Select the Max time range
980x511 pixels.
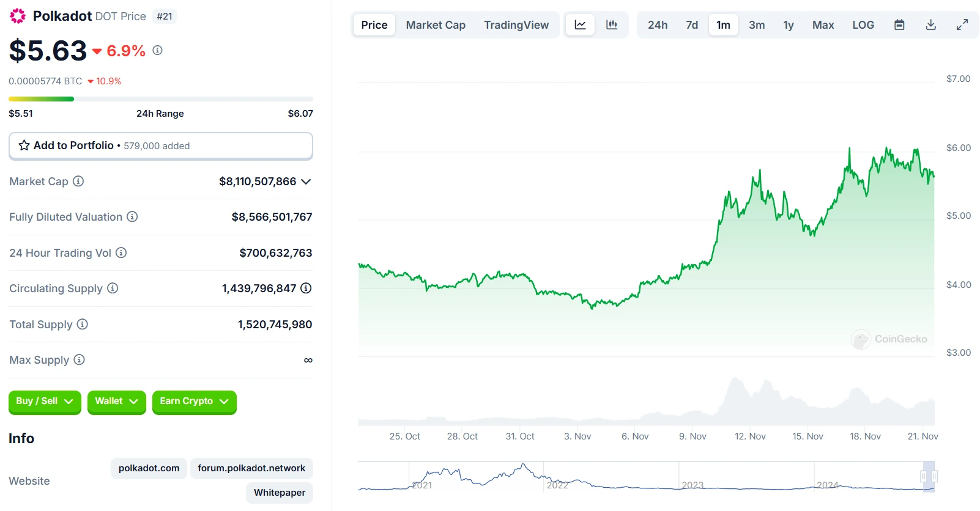pyautogui.click(x=823, y=25)
